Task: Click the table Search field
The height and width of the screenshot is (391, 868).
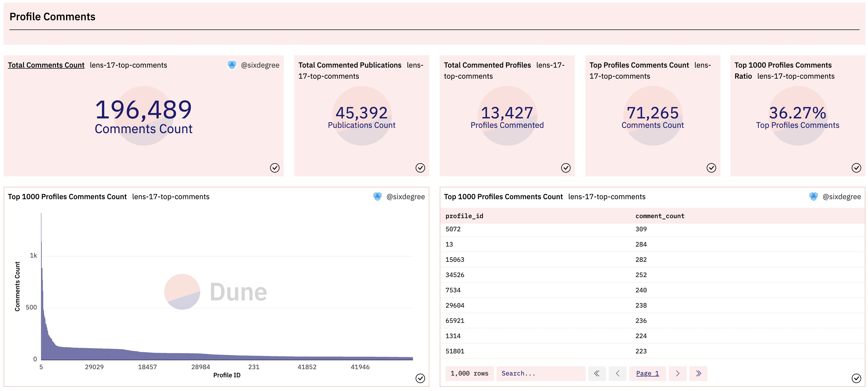Action: 540,373
